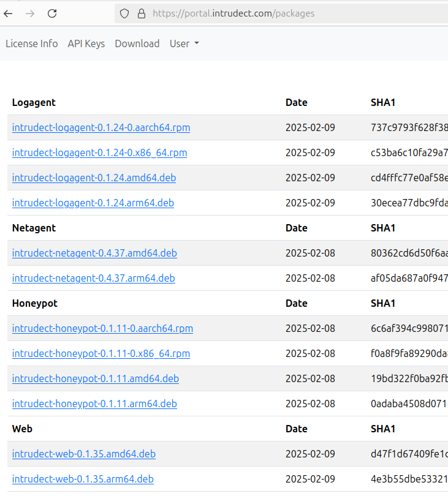Click SHA1 hash starting 6c6af394c998
Viewport: 448px width, 496px height.
click(409, 328)
